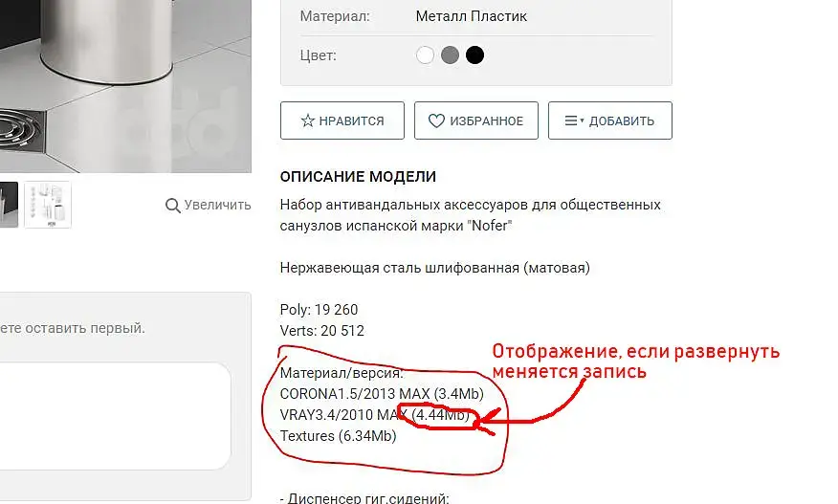
Task: Click the Металл Пластик material value
Action: click(471, 16)
